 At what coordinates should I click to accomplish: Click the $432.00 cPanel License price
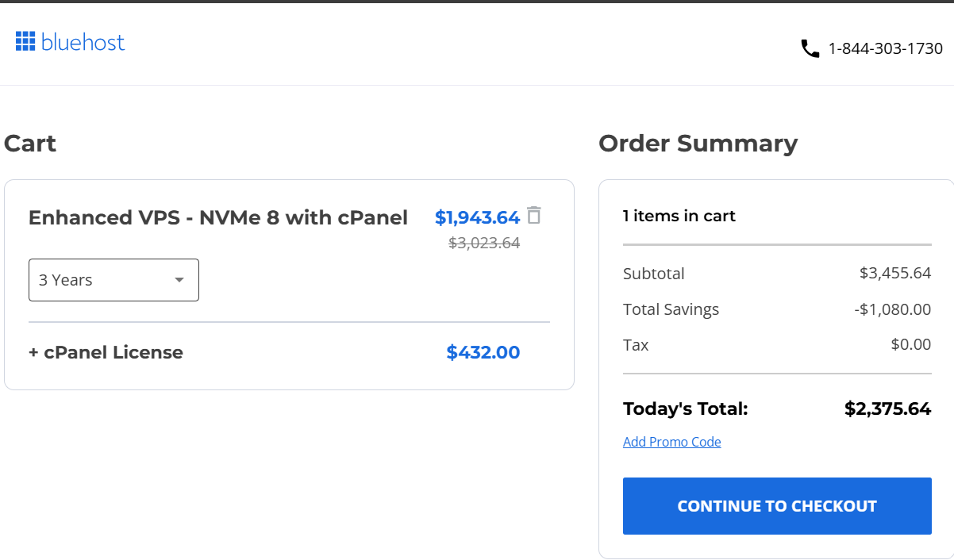pos(483,352)
